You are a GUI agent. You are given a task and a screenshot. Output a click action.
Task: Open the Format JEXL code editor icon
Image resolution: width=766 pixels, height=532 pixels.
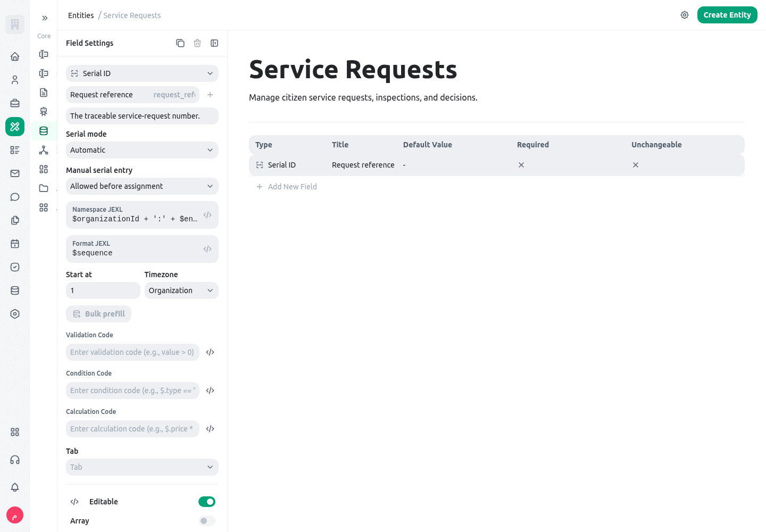(x=207, y=249)
